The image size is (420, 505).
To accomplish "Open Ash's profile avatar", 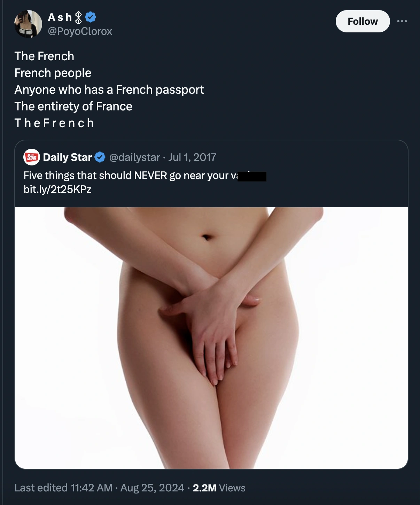I will click(28, 24).
